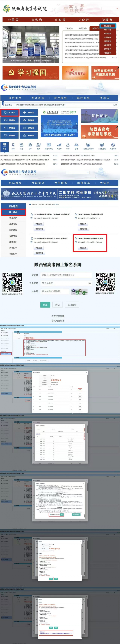Viewport: 120px width, 644px height.
Task: Click 管理员登录 under 普通高中学业水平合格性考试
Action: [39, 253]
